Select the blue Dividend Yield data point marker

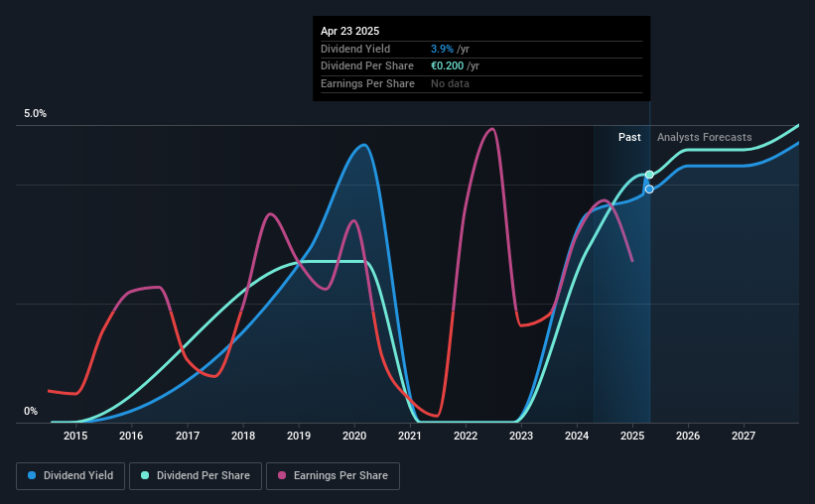(649, 189)
